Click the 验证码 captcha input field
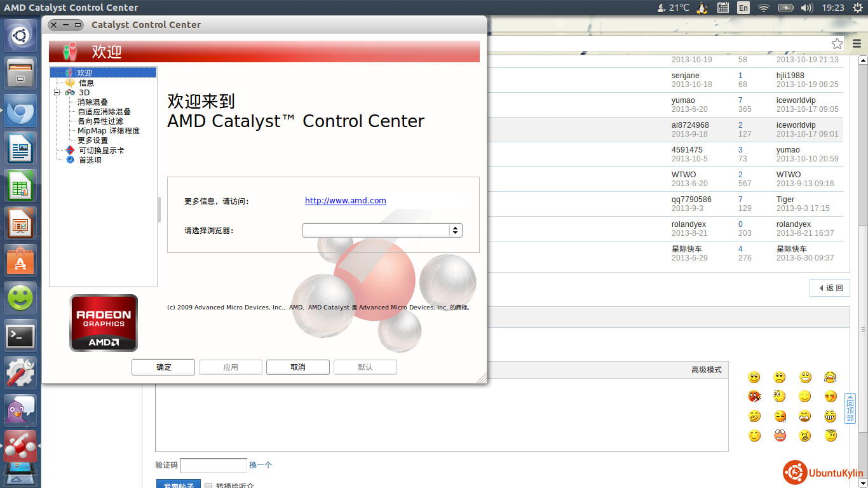Viewport: 868px width, 488px height. point(214,465)
